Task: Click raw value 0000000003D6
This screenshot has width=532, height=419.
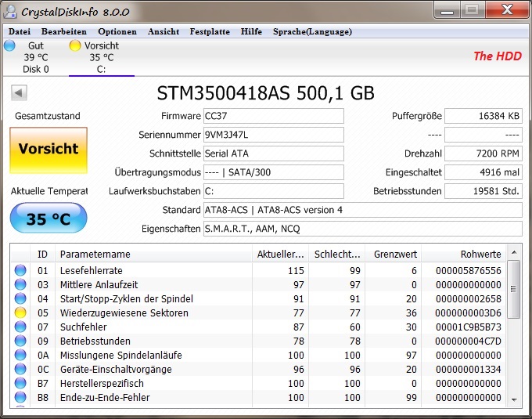Action: point(468,312)
